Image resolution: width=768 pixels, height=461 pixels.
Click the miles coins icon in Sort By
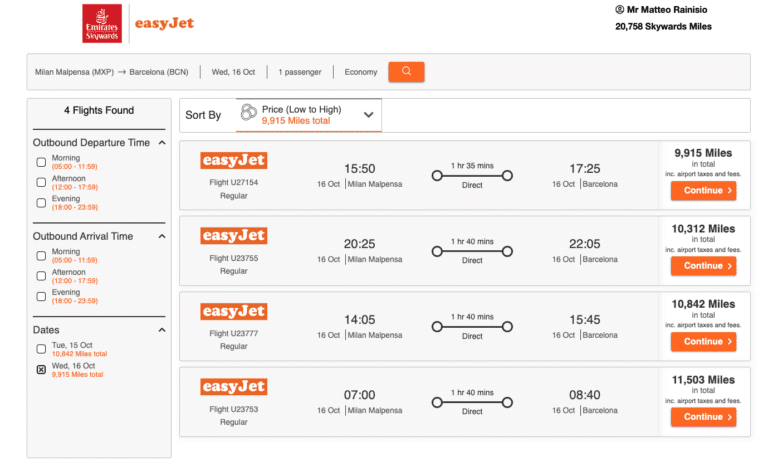pyautogui.click(x=248, y=113)
